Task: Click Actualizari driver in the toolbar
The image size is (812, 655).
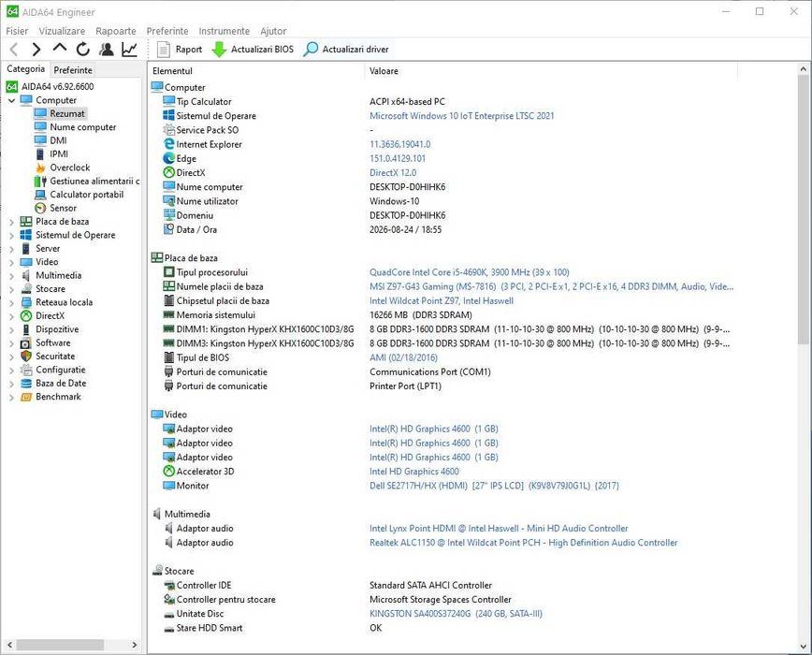Action: pyautogui.click(x=346, y=50)
